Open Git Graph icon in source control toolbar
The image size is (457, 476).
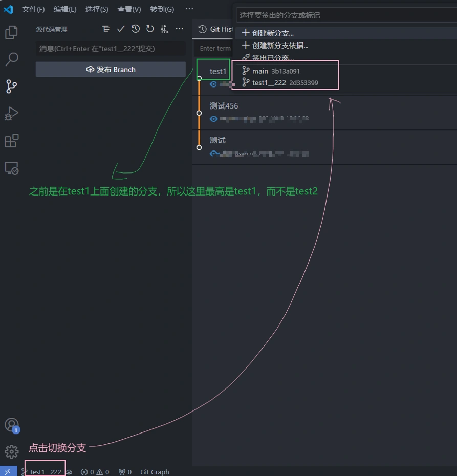[x=164, y=29]
